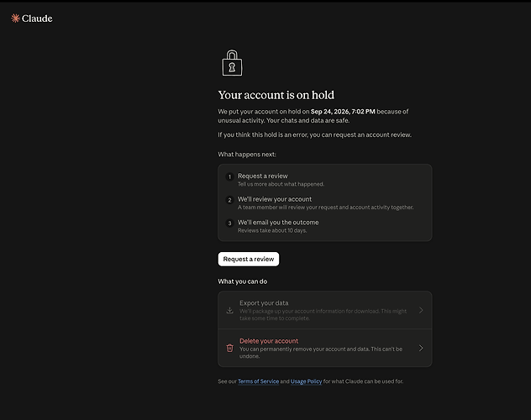Select the Delete your account label
Viewport: 531px width, 420px height.
(269, 341)
